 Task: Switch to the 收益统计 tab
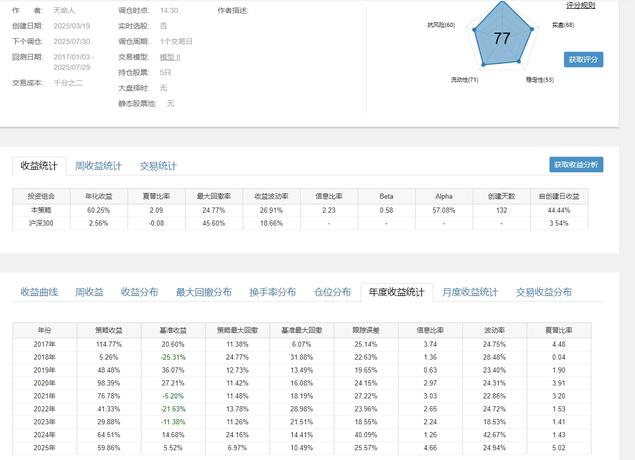39,166
